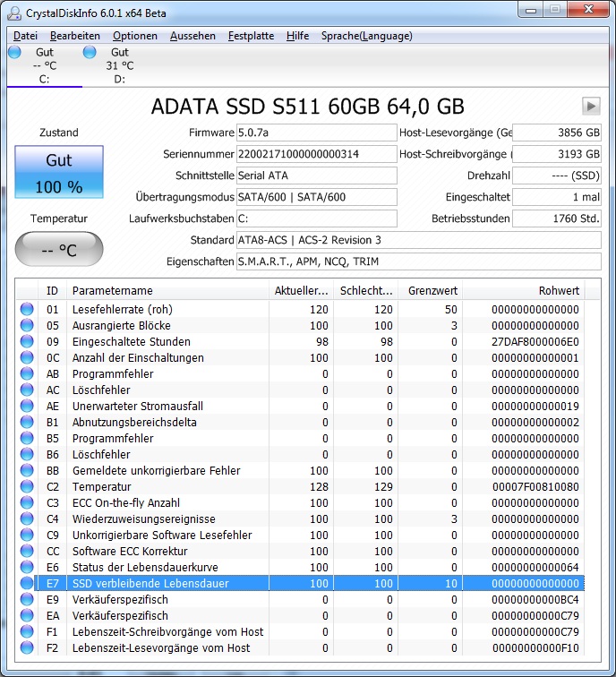The height and width of the screenshot is (677, 616).
Task: Click raw value 27DAF8000006E0
Action: point(535,341)
